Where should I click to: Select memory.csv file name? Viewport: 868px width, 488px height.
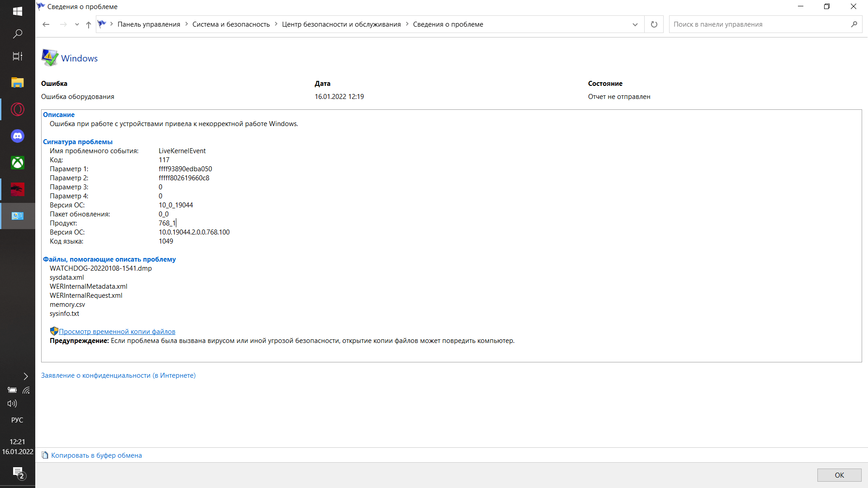click(x=67, y=305)
